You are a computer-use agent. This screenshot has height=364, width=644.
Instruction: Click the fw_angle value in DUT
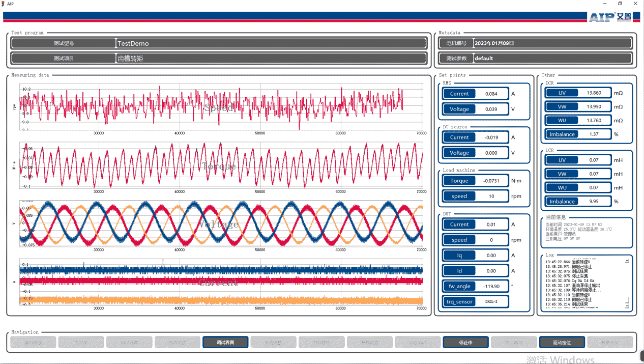click(x=491, y=286)
